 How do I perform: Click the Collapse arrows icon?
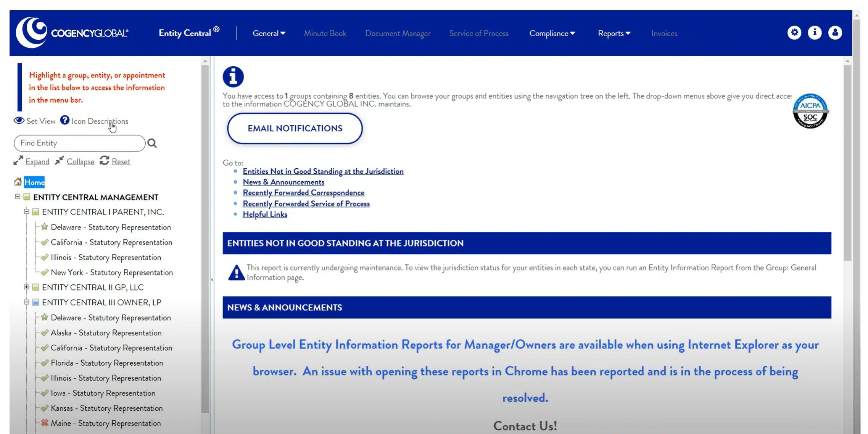(59, 161)
